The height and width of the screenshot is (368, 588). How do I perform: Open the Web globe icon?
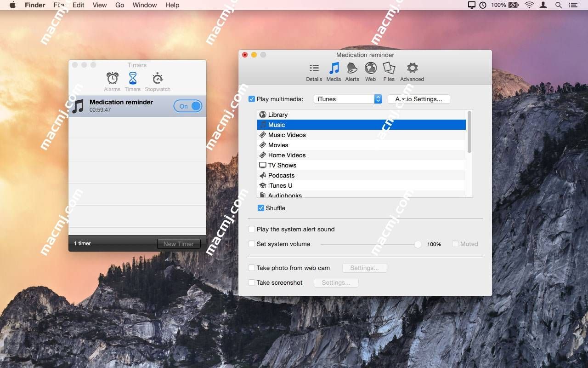point(371,68)
